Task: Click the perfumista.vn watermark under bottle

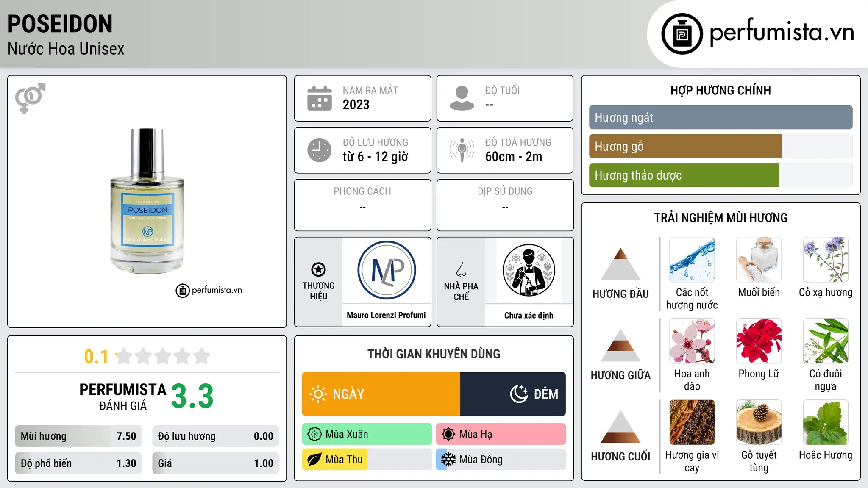Action: (x=209, y=290)
